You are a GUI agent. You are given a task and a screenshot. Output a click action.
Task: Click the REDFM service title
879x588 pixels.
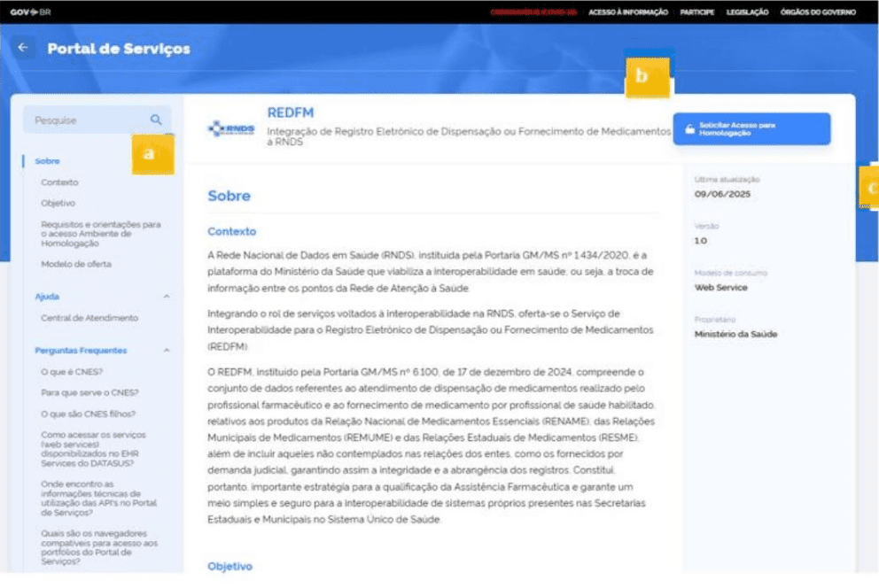(x=291, y=112)
